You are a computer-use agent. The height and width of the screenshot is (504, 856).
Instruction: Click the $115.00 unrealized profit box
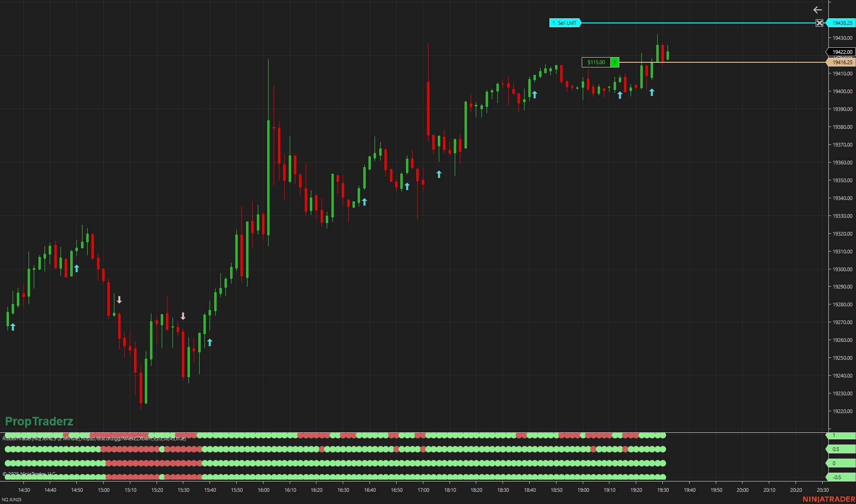(597, 62)
